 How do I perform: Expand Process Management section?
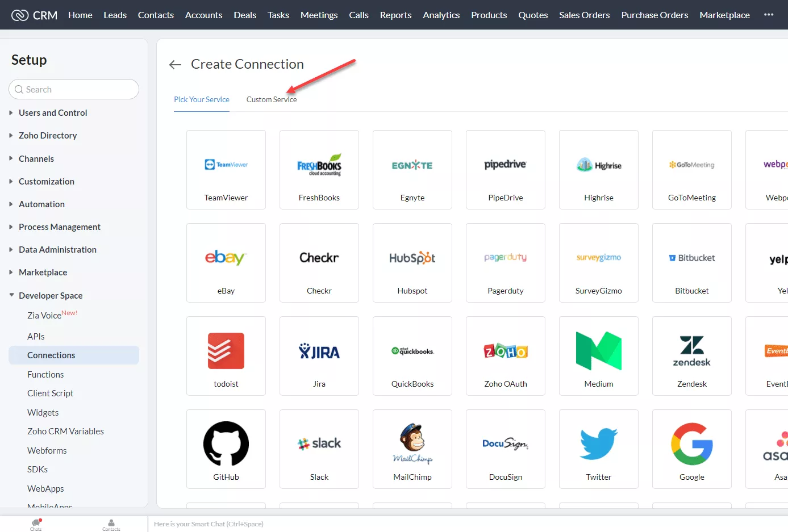pos(60,227)
